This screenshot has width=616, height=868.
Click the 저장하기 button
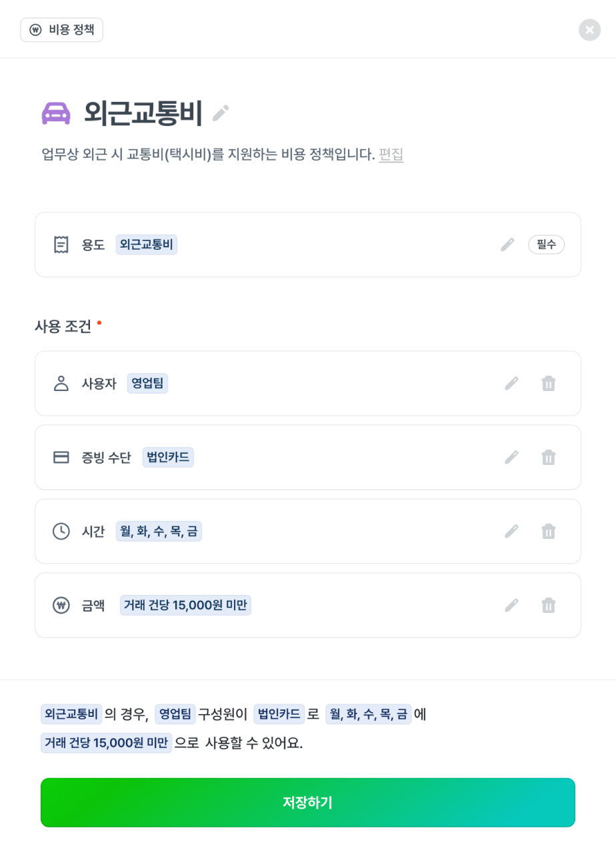[x=307, y=803]
